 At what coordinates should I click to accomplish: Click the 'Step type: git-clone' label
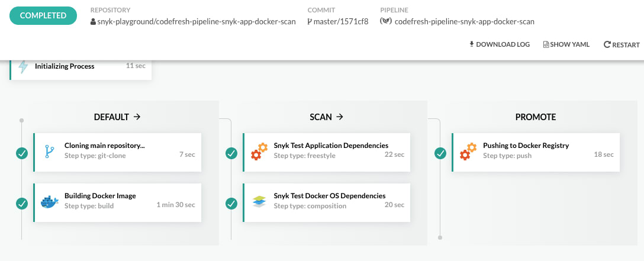[x=95, y=156]
